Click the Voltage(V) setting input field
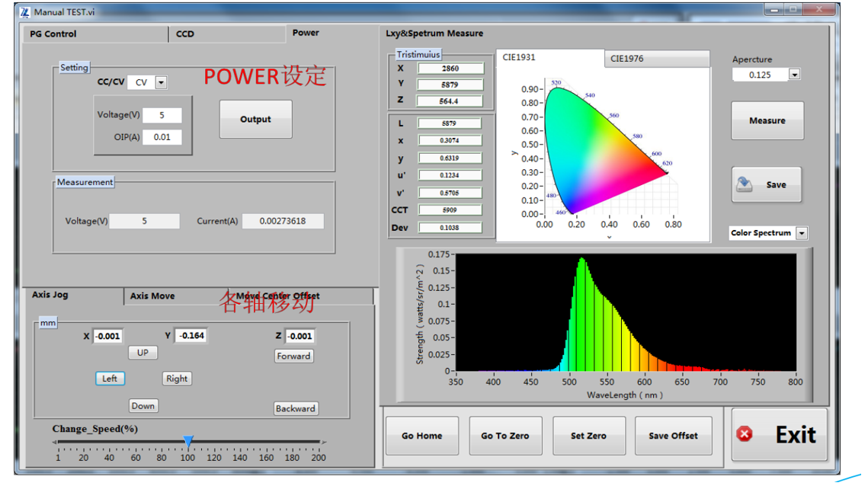Screen dimensions: 868x486 [x=162, y=115]
